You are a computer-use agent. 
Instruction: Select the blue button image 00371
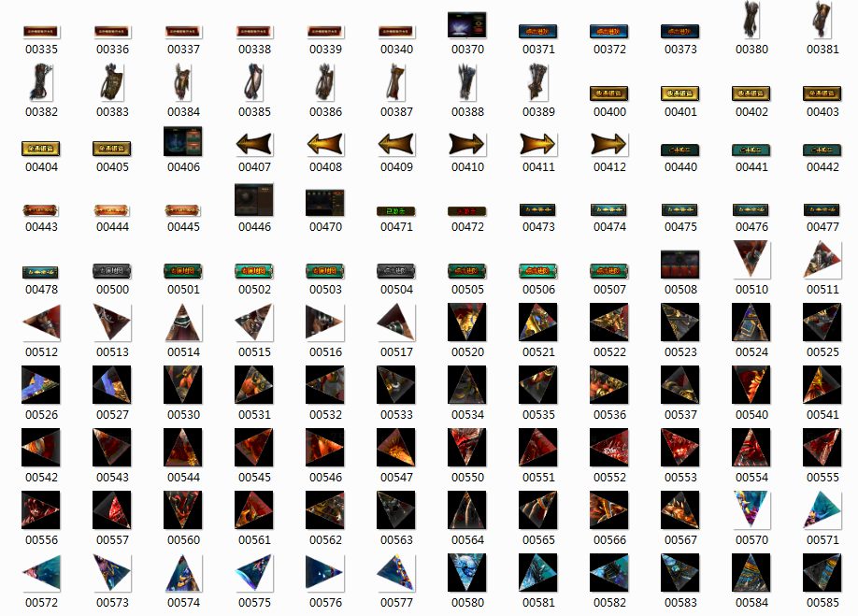[x=538, y=31]
